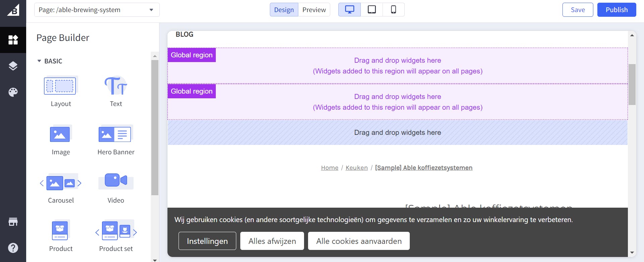Switch to tablet viewport

[x=372, y=10]
